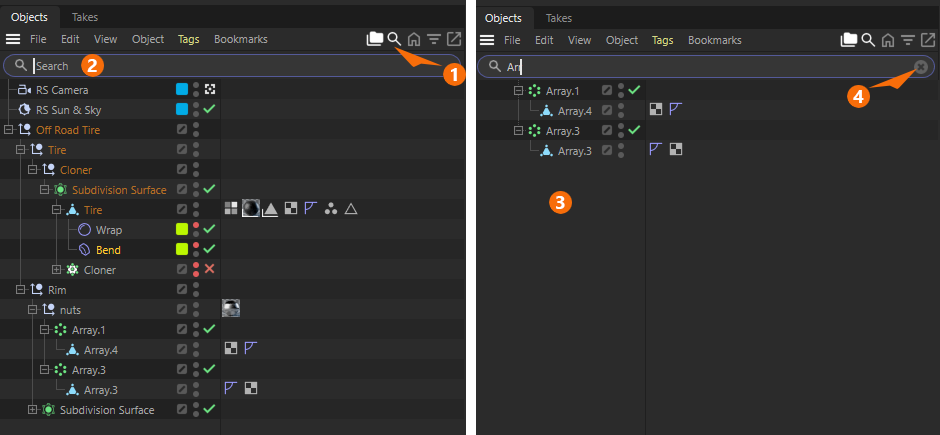Toggle the green enable checkmark on Wrap
The image size is (940, 435).
pos(209,229)
